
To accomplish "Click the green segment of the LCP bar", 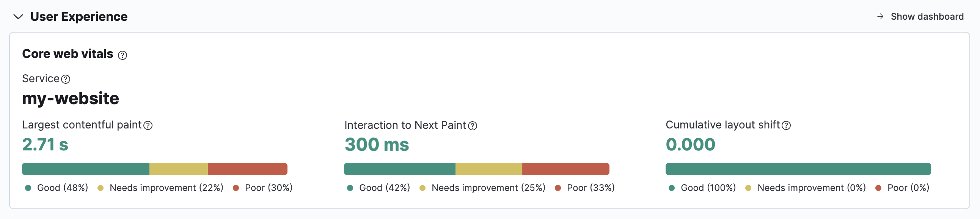I will pos(86,169).
